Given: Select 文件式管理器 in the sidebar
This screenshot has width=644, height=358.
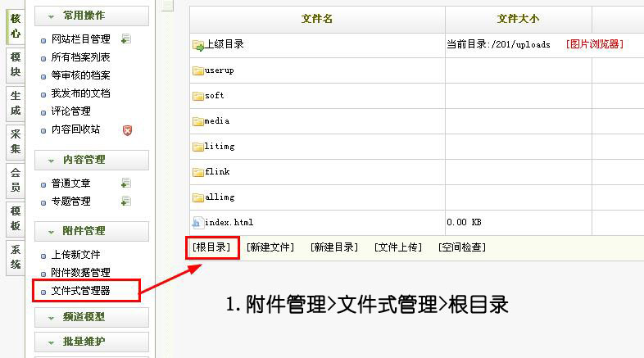Looking at the screenshot, I should tap(80, 290).
